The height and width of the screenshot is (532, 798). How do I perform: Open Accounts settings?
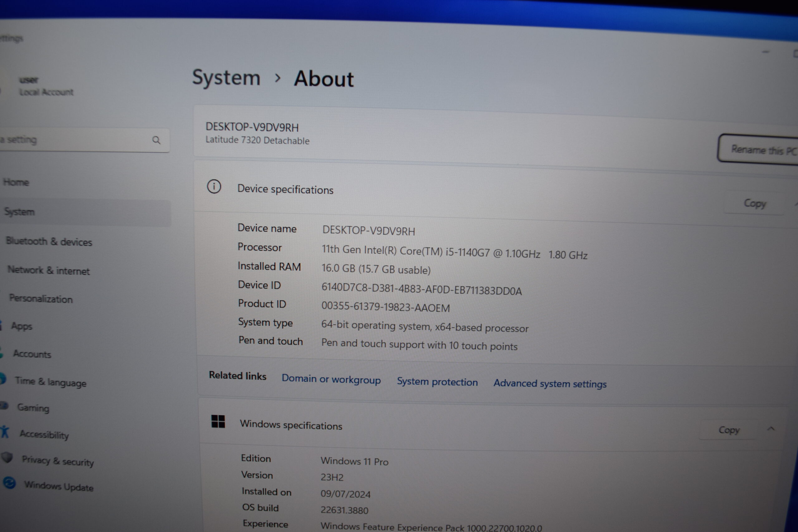point(32,354)
